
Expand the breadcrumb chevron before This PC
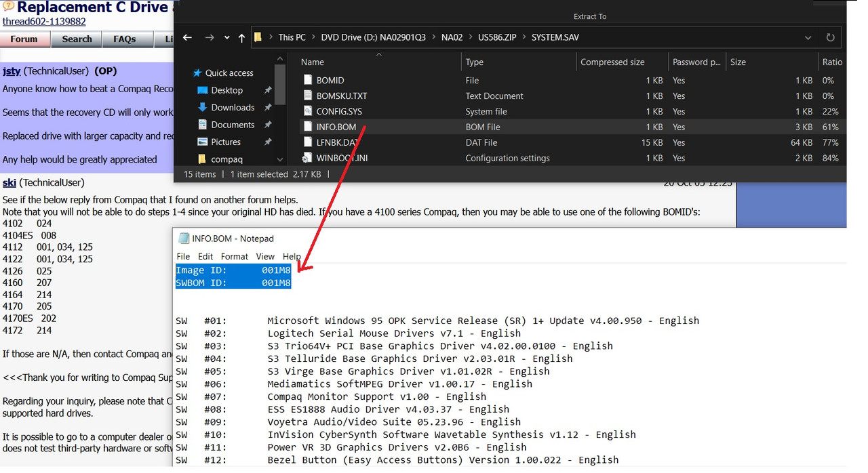pyautogui.click(x=271, y=37)
